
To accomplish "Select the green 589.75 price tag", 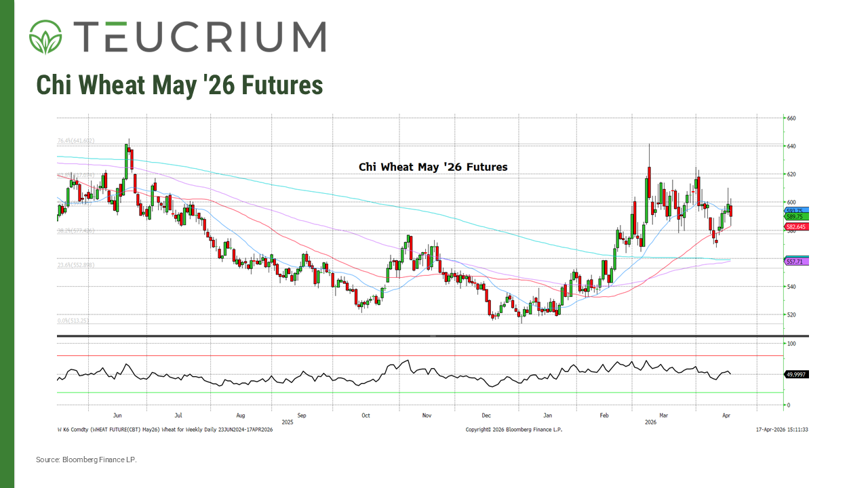I will pyautogui.click(x=795, y=217).
